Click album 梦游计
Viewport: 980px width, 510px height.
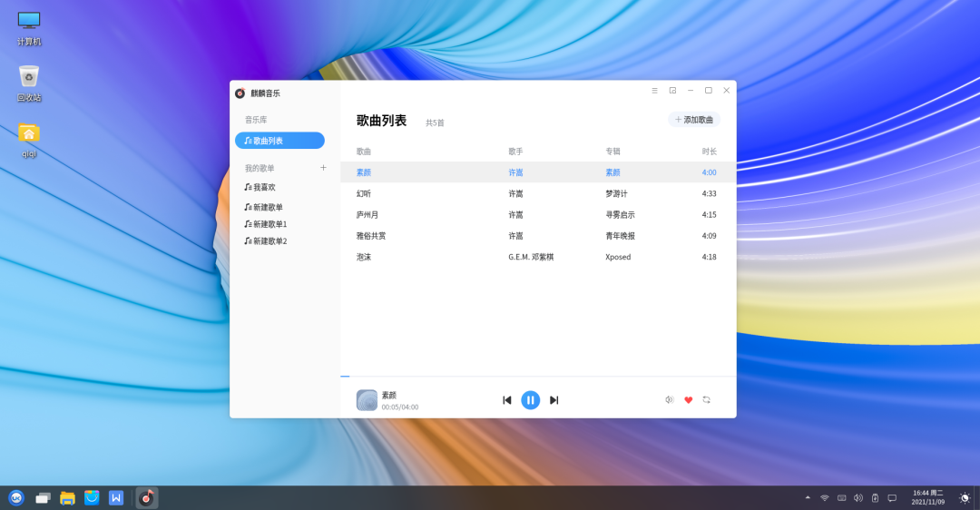(616, 194)
